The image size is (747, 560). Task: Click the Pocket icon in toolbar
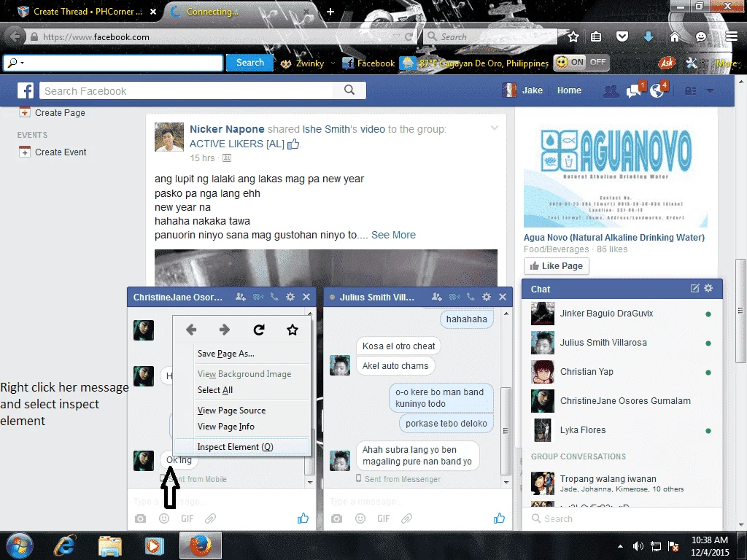(x=622, y=36)
